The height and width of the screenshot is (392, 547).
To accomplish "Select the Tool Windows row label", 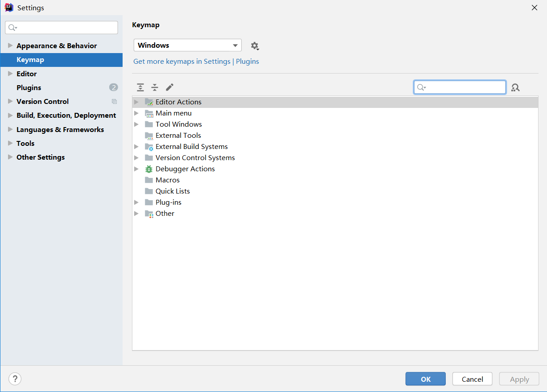I will pyautogui.click(x=179, y=124).
